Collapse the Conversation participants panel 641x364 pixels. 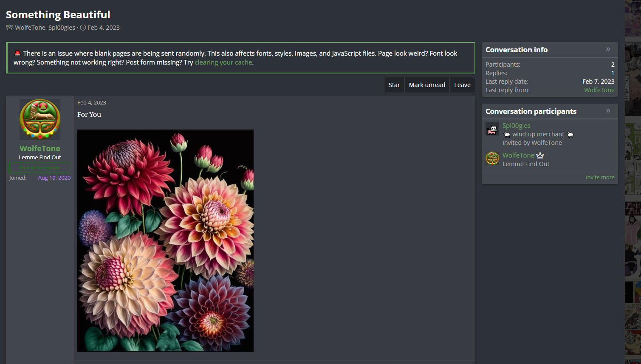click(x=608, y=111)
